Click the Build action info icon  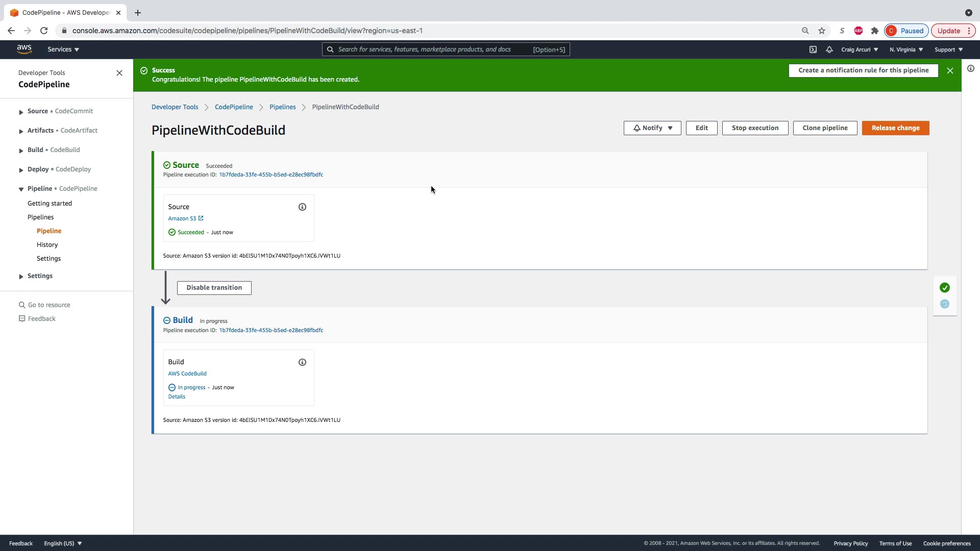[302, 362]
